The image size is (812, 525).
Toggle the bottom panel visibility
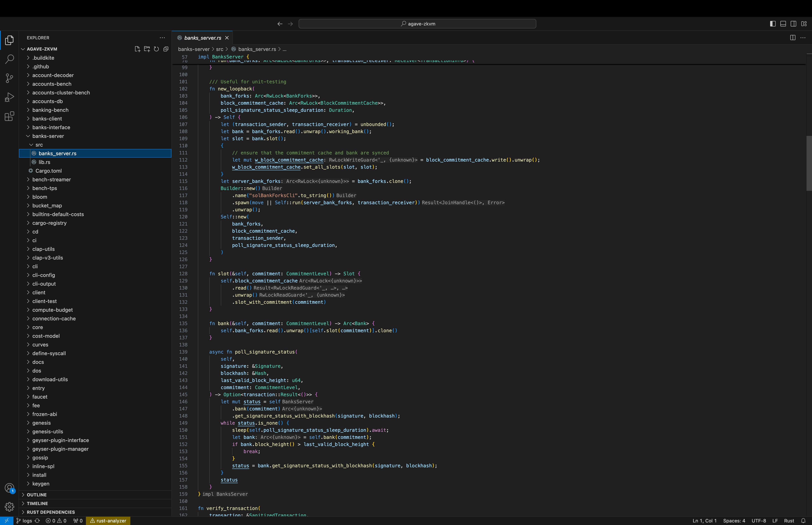(783, 24)
